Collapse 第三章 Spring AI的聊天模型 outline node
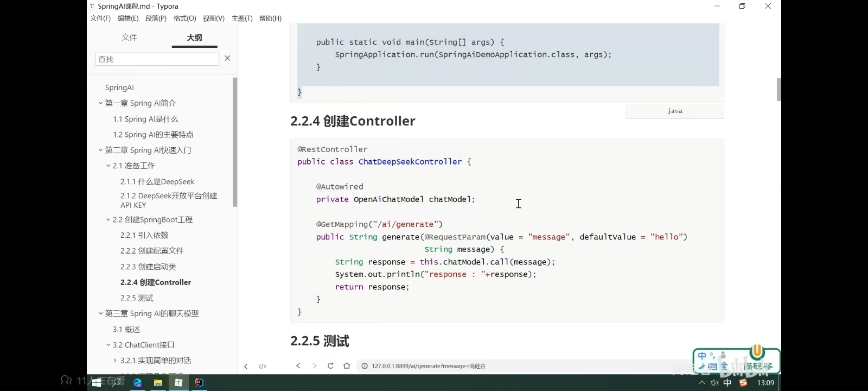 [x=100, y=314]
